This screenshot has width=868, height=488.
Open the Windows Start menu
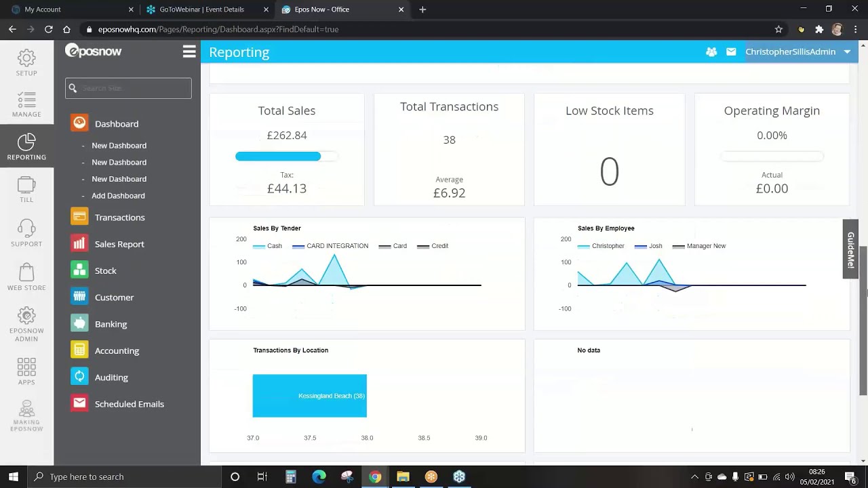13,476
